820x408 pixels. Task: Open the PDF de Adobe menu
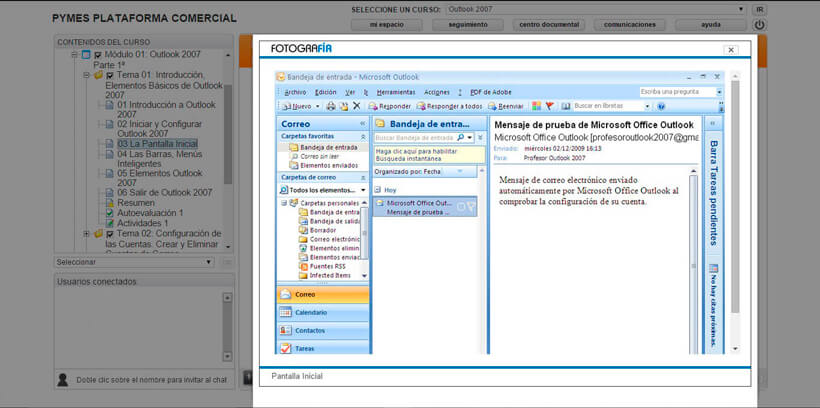(x=489, y=92)
